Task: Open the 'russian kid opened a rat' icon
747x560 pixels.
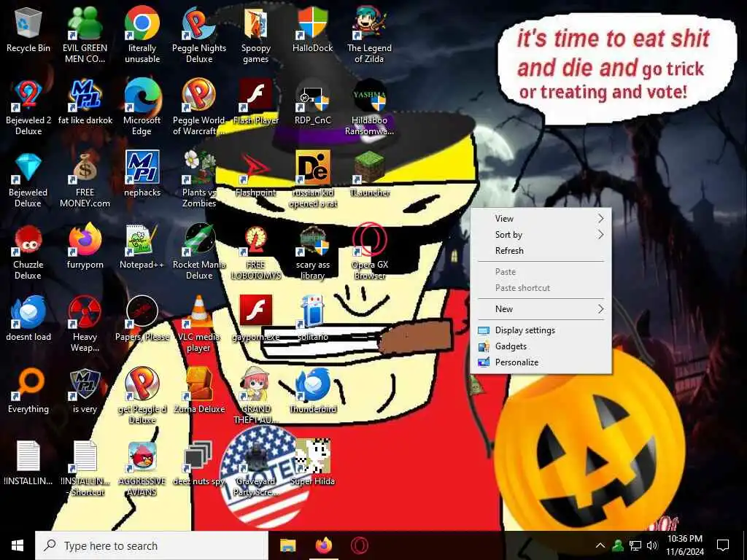Action: tap(312, 179)
